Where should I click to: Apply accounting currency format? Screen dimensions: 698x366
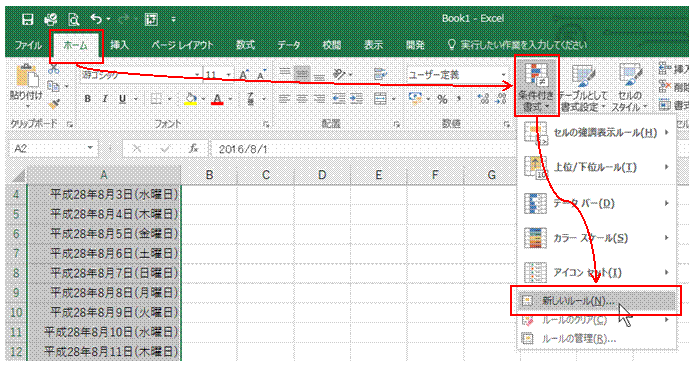[415, 98]
